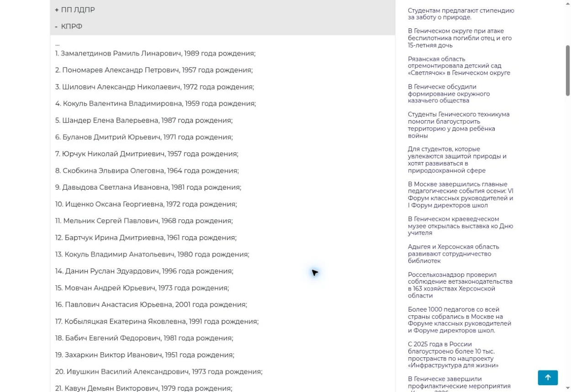Click candidate 21 Кавун Демьян Викторович
This screenshot has height=392, width=571.
point(144,388)
